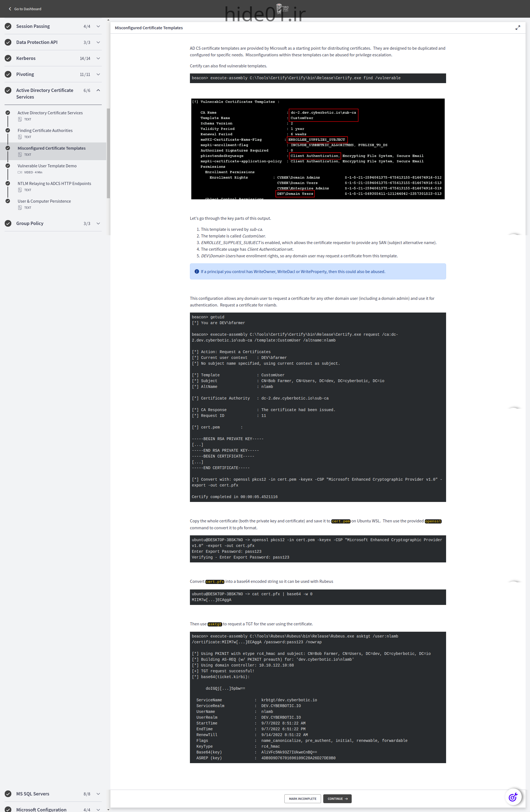Expand the Microsoft Configuration section chevron

[98, 810]
